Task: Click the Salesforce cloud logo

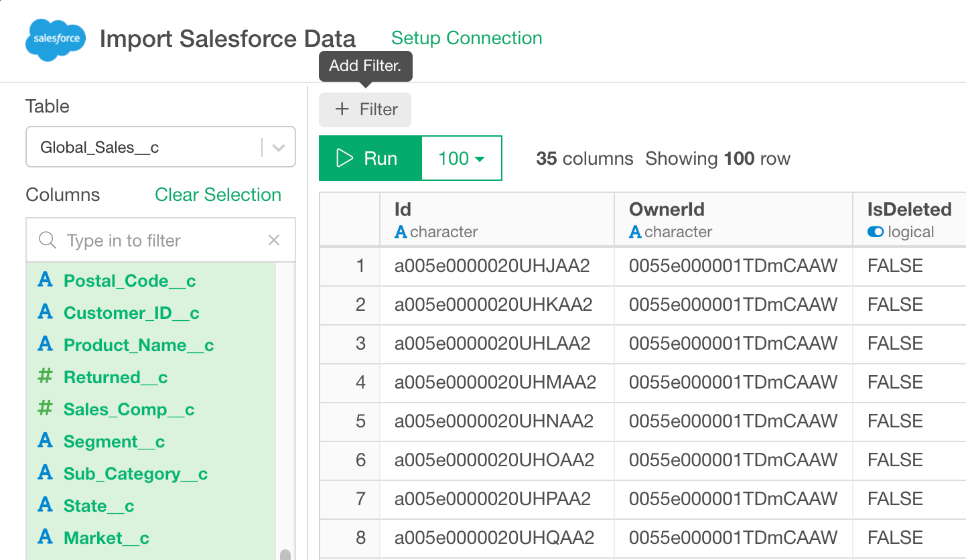Action: (56, 39)
